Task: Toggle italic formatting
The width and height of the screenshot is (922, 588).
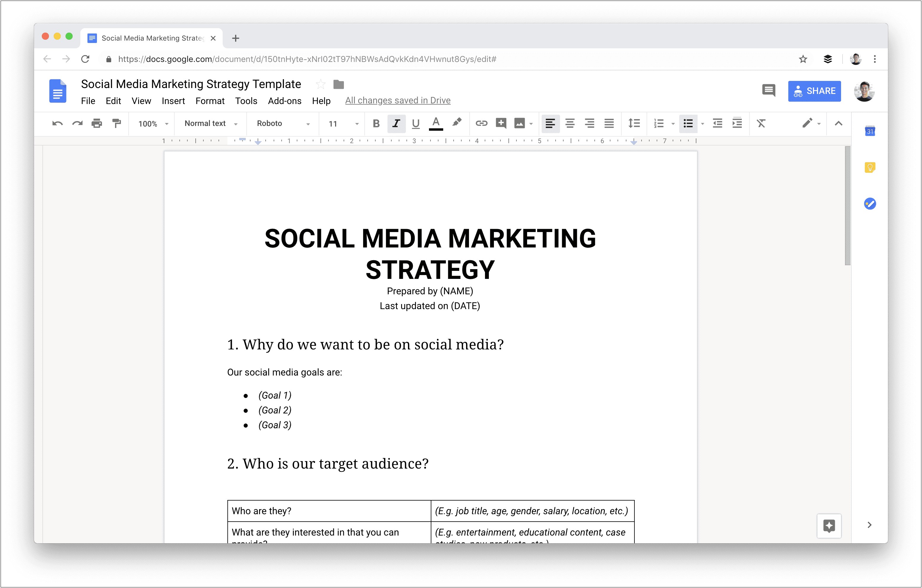Action: coord(396,123)
